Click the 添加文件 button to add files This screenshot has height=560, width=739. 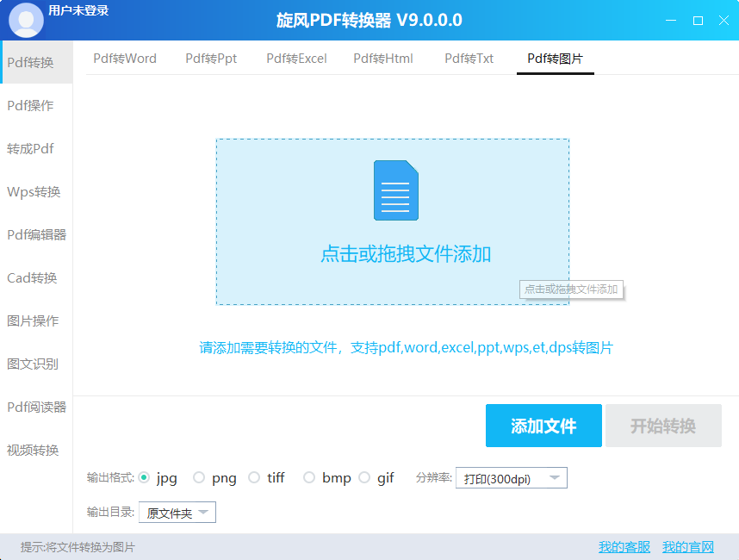point(543,426)
